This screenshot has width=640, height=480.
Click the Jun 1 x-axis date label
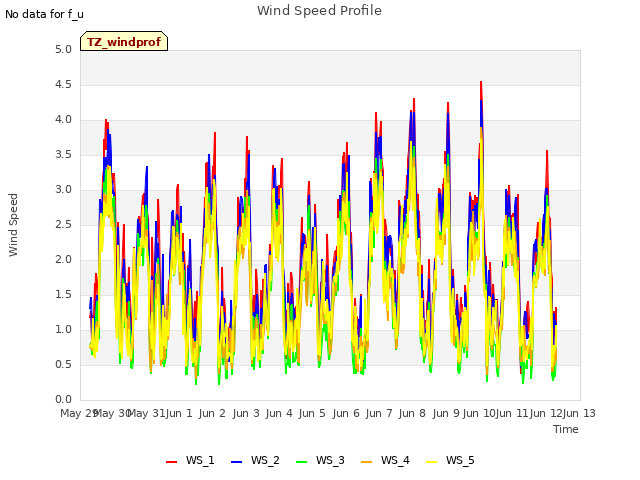[x=179, y=413]
